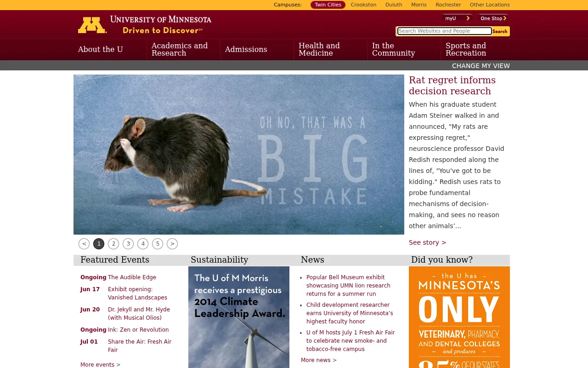The image size is (588, 368).
Task: Click the Campuses: label
Action: [288, 5]
